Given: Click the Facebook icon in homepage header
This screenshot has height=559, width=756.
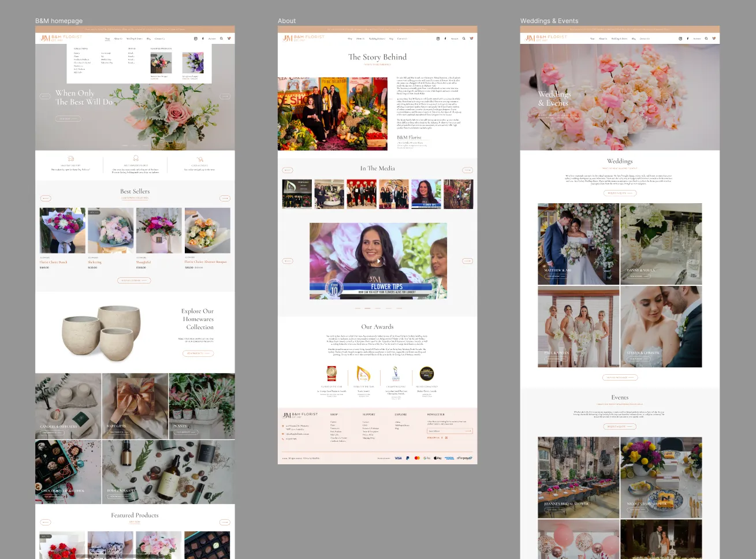Looking at the screenshot, I should pyautogui.click(x=203, y=39).
